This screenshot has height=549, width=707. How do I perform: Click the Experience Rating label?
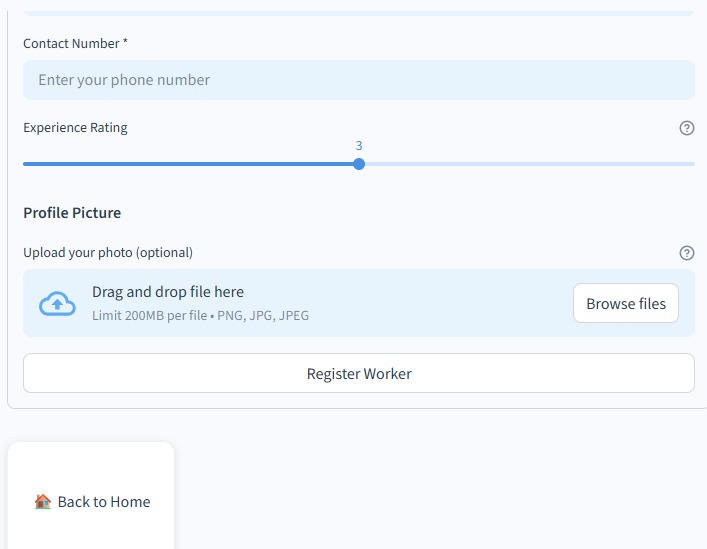[x=75, y=128]
